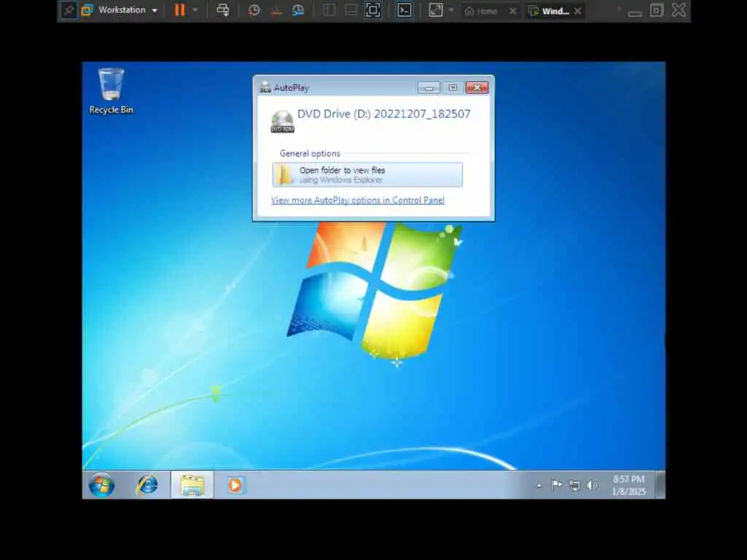Screen dimensions: 747x560
Task: Click the Show Desktop button
Action: pos(660,485)
